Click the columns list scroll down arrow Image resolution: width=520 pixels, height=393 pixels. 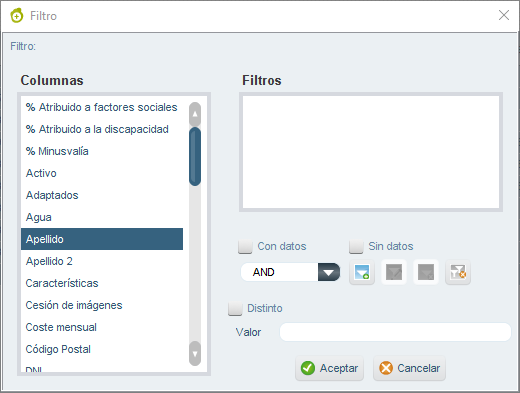[x=195, y=353]
